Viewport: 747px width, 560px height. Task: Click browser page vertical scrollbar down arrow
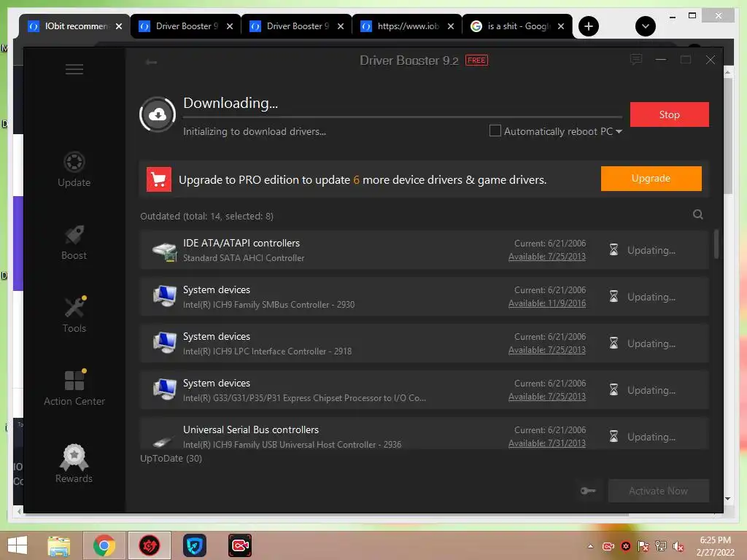(x=728, y=499)
